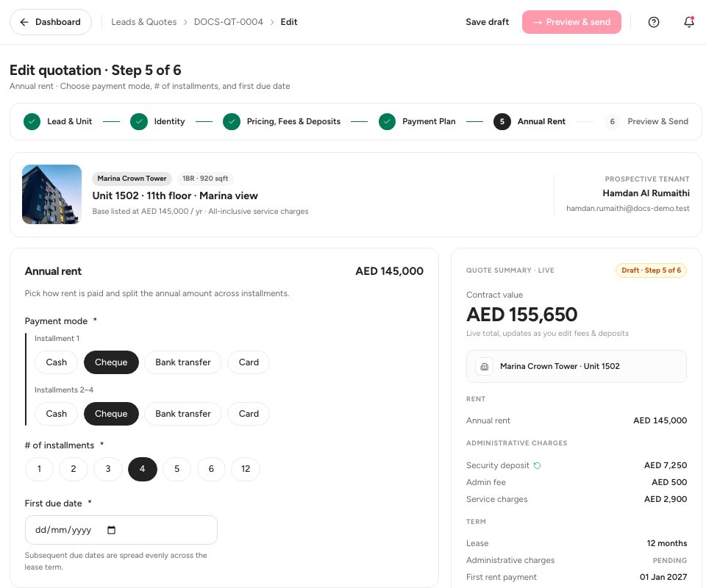Choose 1 installment
706x588 pixels.
[x=39, y=469]
